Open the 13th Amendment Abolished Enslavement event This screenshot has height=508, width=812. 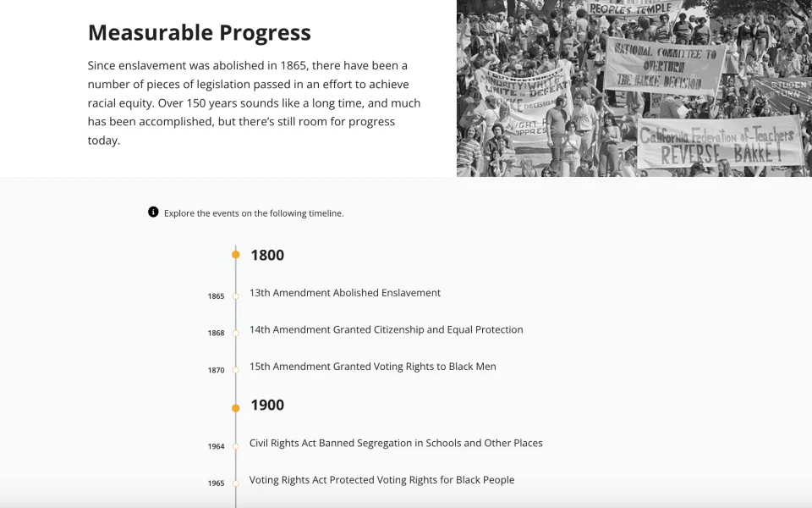click(344, 293)
